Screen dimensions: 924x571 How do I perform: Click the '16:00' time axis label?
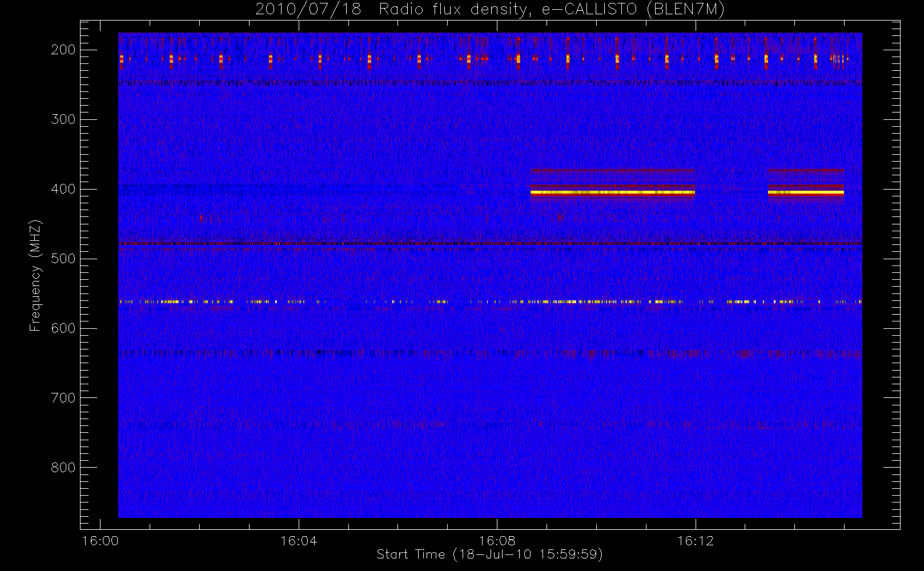(x=101, y=541)
